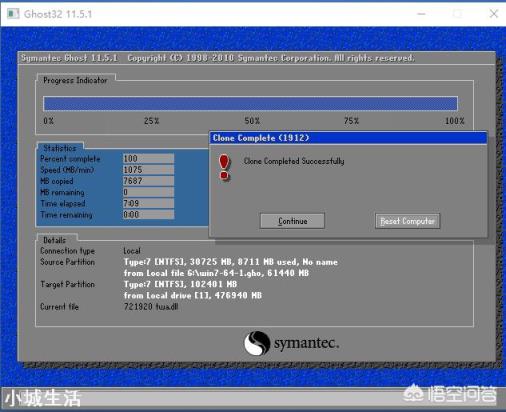
Task: Click the 75% progress scale label
Action: (351, 121)
